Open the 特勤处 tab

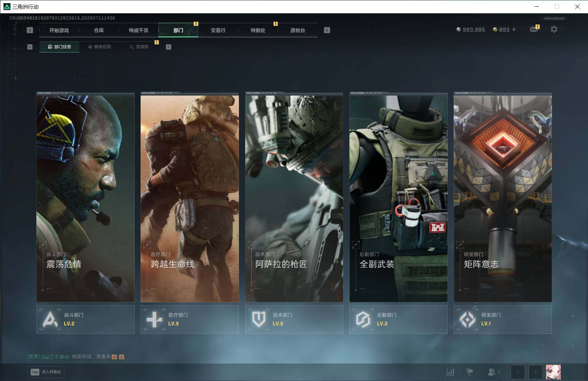pos(258,30)
